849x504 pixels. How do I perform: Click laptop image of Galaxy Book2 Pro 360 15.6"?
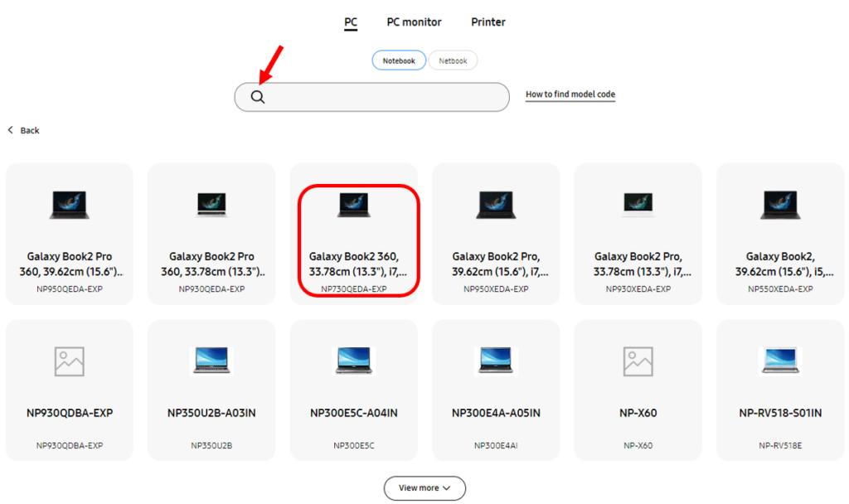[70, 205]
